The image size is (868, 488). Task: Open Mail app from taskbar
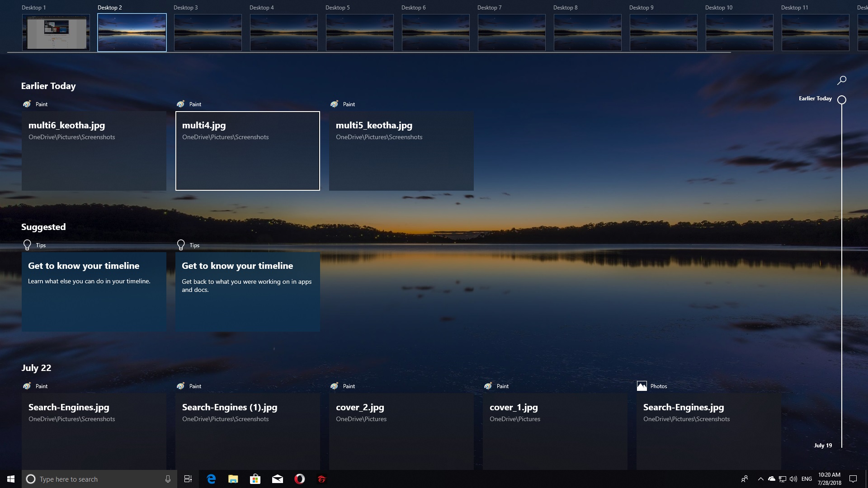pos(277,479)
